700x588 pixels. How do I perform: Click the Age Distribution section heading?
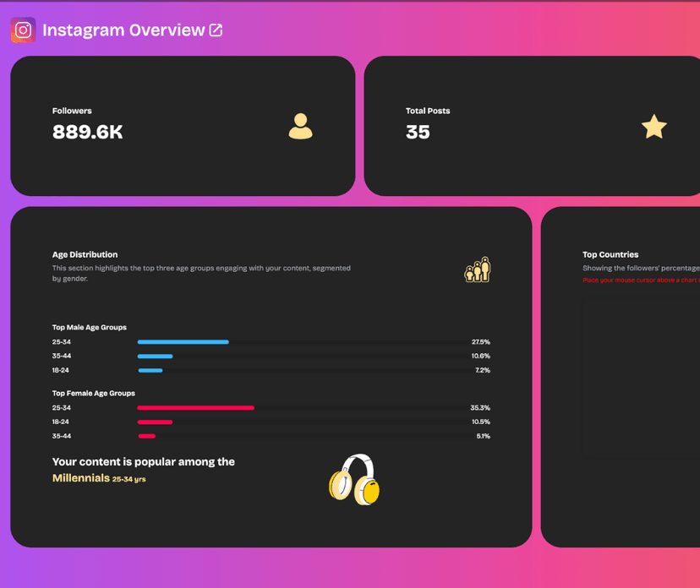click(x=85, y=254)
